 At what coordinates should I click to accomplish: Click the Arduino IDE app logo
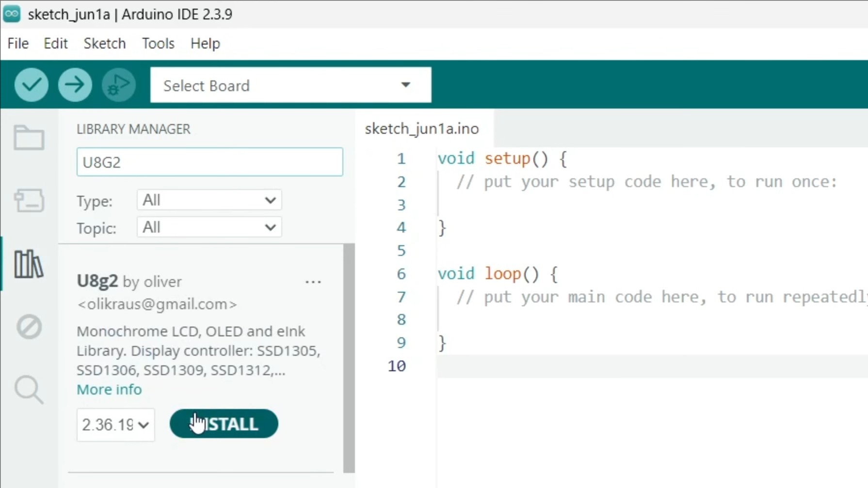coord(12,14)
